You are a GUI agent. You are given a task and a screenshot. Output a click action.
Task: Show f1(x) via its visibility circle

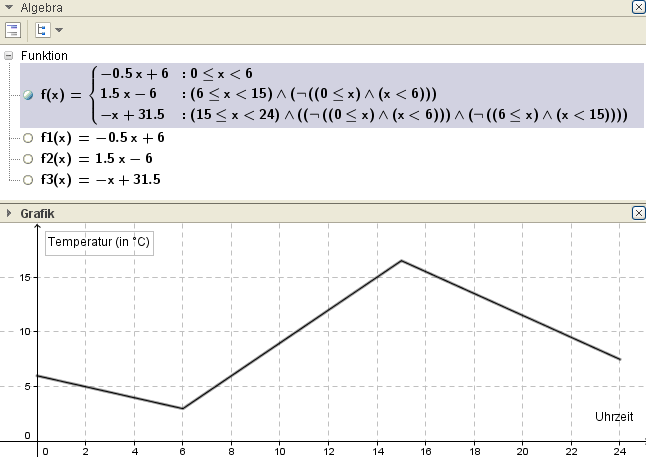[x=28, y=138]
